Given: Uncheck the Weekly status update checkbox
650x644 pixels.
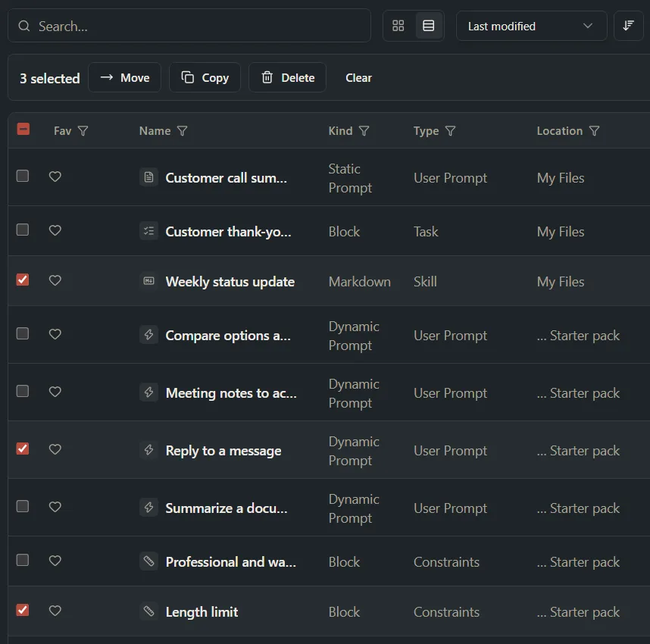Looking at the screenshot, I should 23,280.
